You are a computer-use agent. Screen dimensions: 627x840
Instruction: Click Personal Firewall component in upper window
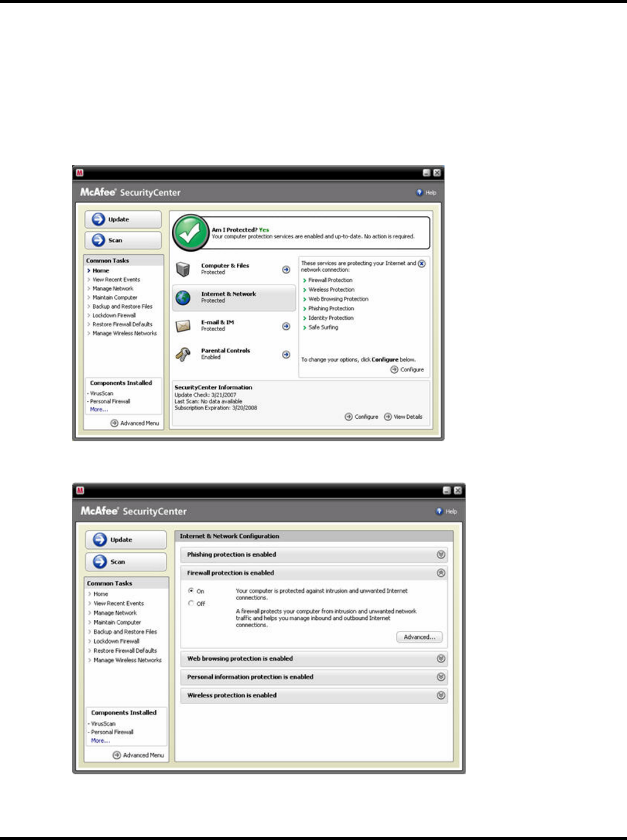(109, 402)
